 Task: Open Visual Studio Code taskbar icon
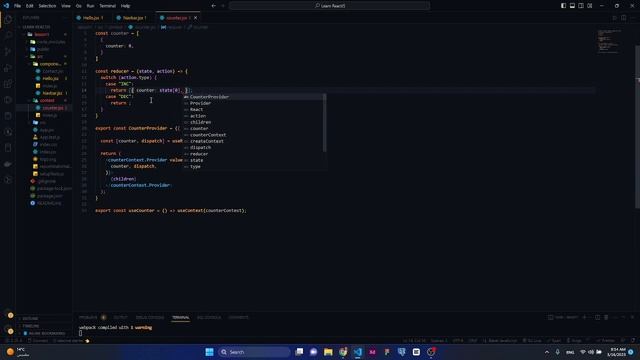(358, 352)
